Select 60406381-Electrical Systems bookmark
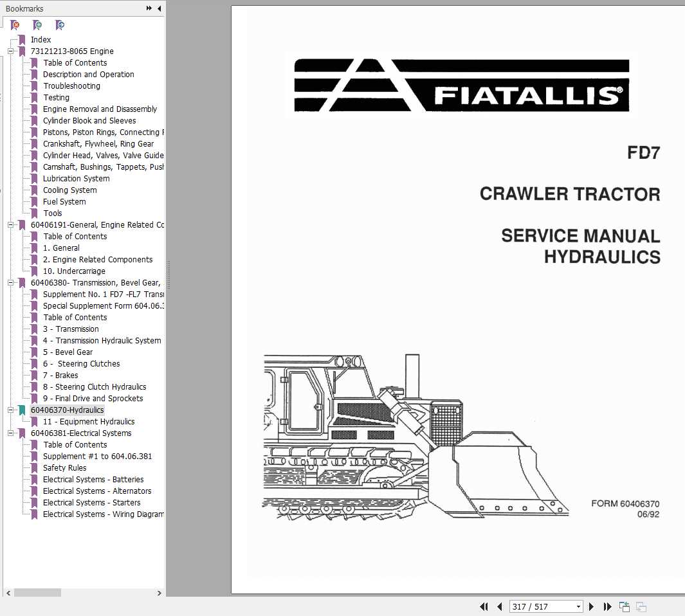Image resolution: width=685 pixels, height=616 pixels. 81,433
